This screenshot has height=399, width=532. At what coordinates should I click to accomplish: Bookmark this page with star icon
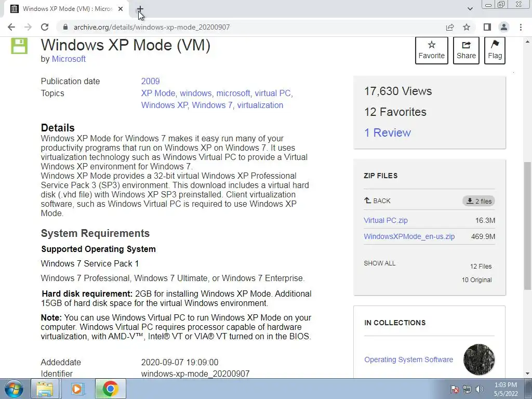467,27
